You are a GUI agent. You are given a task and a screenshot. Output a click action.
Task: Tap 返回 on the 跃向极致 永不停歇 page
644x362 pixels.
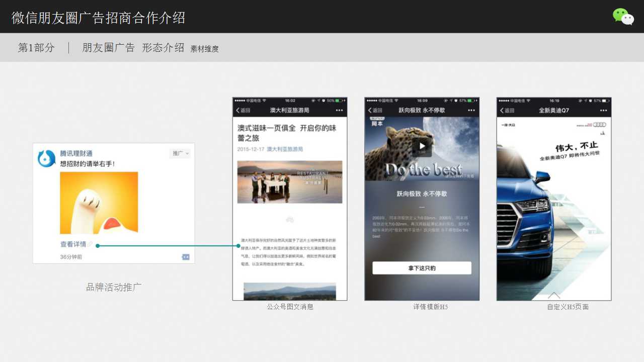tap(375, 111)
